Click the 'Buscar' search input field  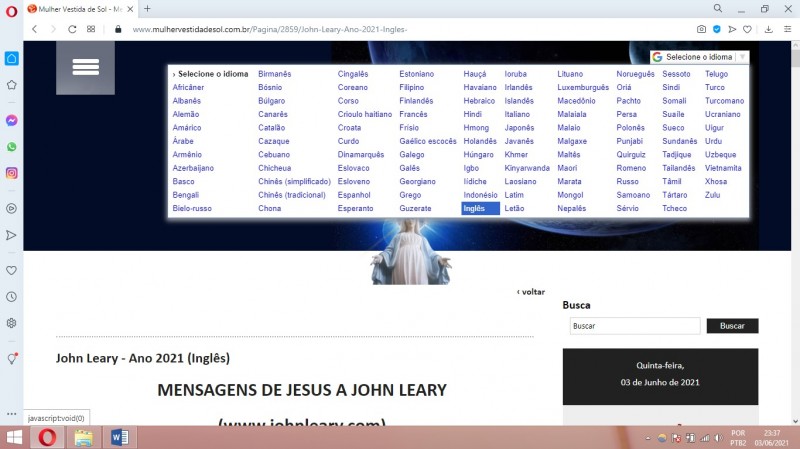click(634, 326)
